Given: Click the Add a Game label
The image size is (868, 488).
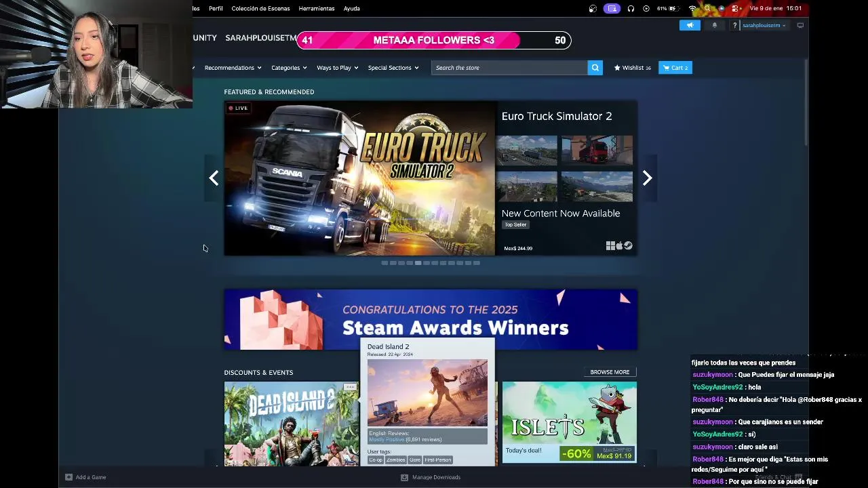Looking at the screenshot, I should [x=91, y=477].
